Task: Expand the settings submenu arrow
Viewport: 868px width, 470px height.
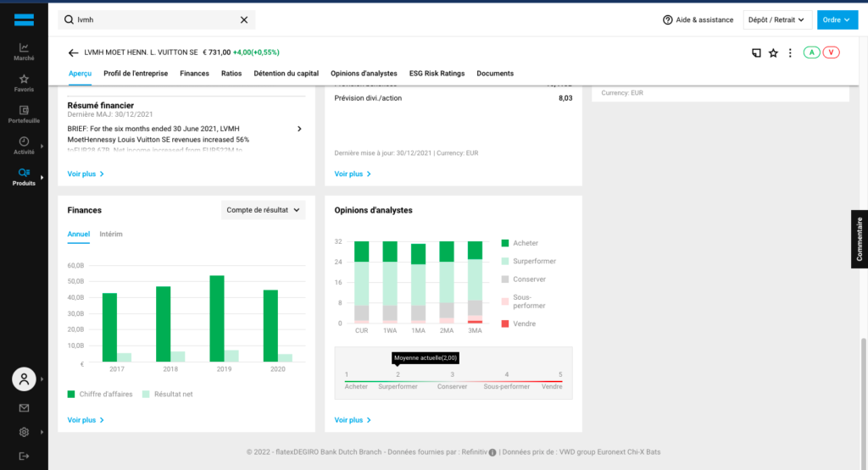Action: click(42, 433)
